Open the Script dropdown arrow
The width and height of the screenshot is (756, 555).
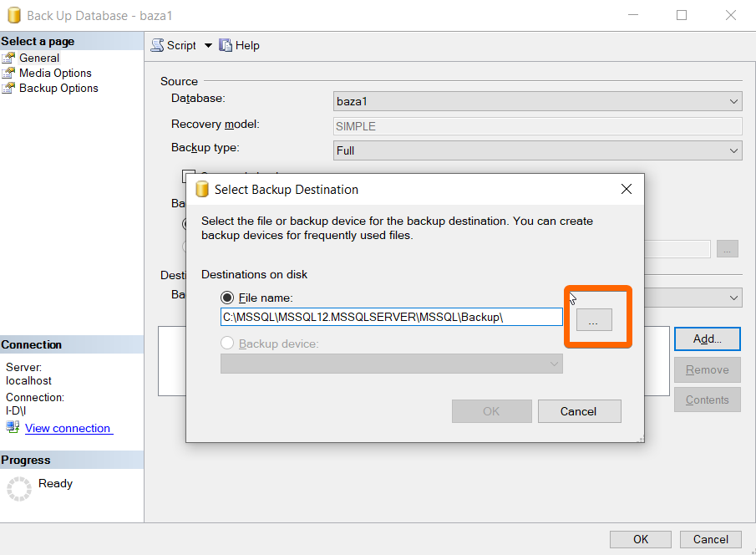208,45
